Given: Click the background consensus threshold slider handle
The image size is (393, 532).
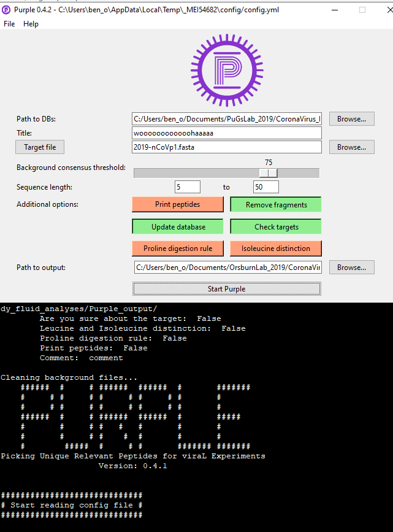Looking at the screenshot, I should 272,173.
